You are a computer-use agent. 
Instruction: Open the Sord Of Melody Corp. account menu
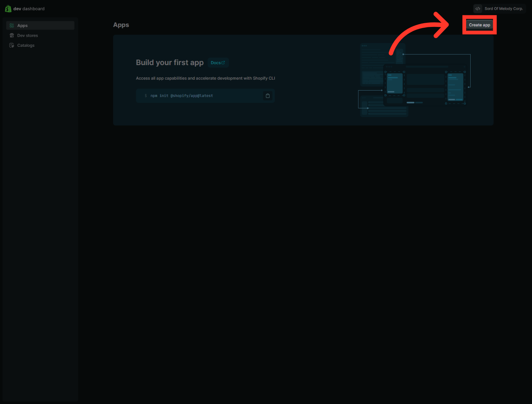[x=499, y=9]
